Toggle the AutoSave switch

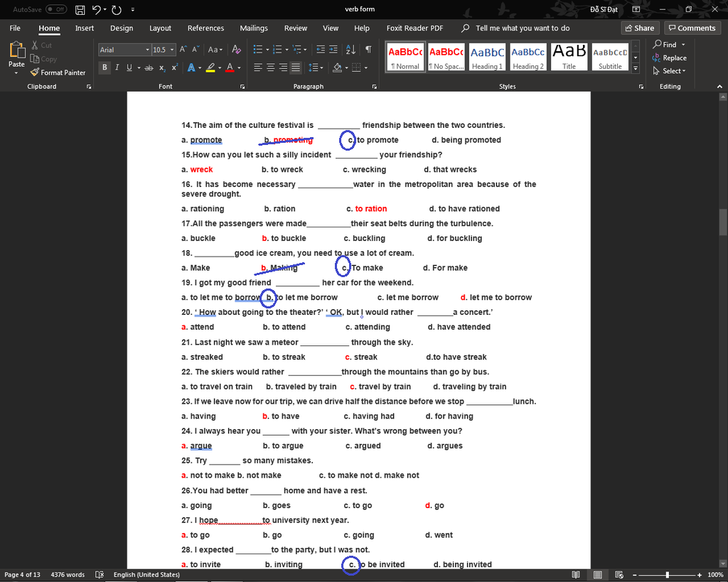point(56,9)
